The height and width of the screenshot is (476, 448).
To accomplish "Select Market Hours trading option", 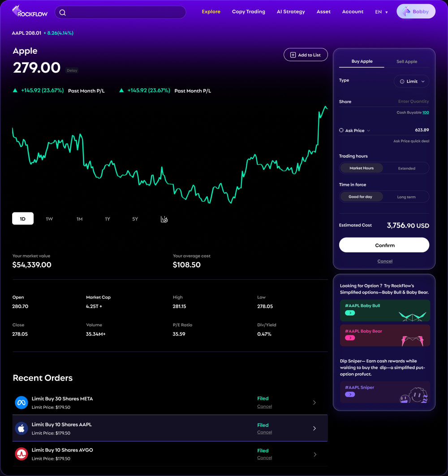I will tap(362, 168).
